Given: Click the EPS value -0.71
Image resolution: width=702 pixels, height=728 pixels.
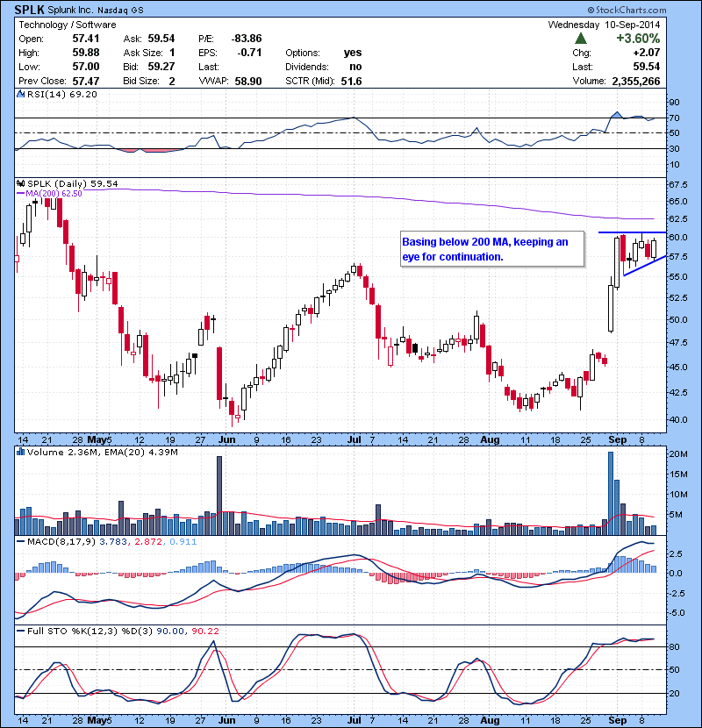Looking at the screenshot, I should [249, 53].
